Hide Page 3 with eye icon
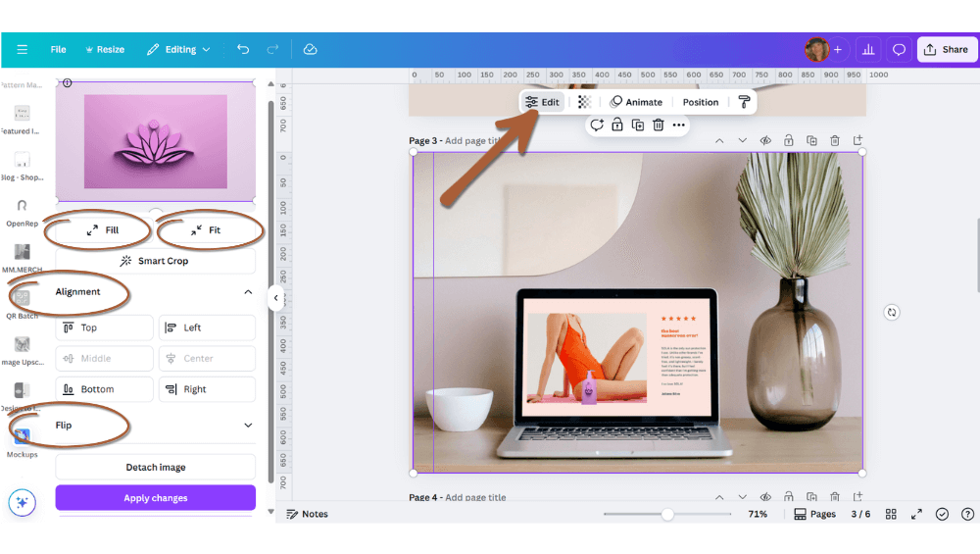Image resolution: width=980 pixels, height=554 pixels. pyautogui.click(x=765, y=140)
